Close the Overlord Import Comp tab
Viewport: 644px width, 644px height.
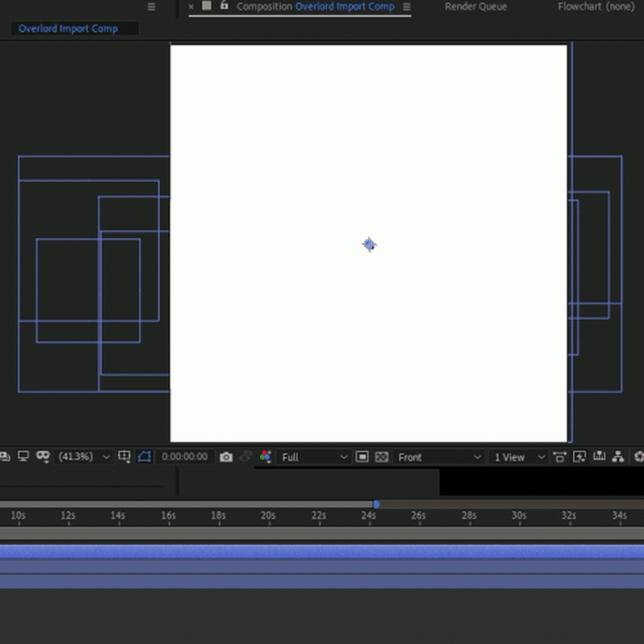(x=191, y=6)
